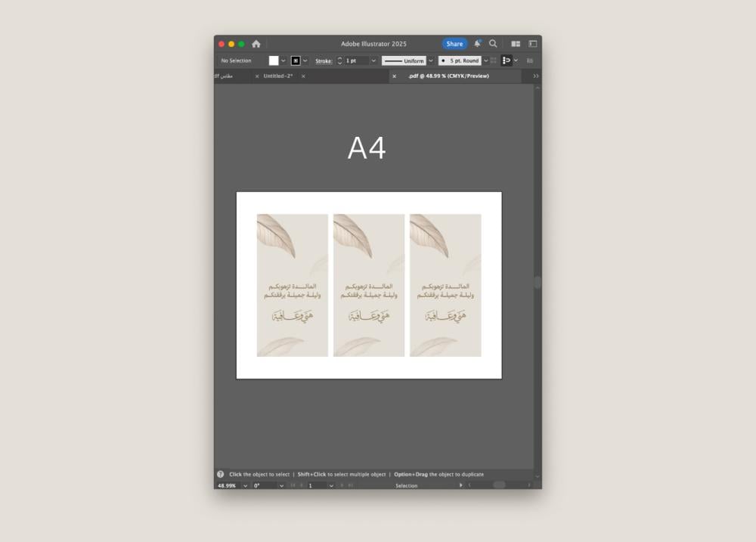Screen dimensions: 756x542
Task: Click the white fill color swatch
Action: pyautogui.click(x=274, y=60)
